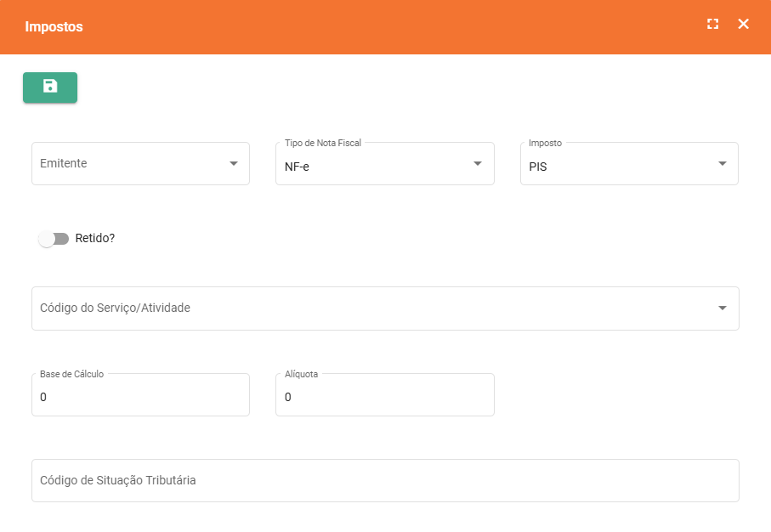This screenshot has height=532, width=771.
Task: Expand the Tipo de Nota Fiscal arrow
Action: (x=478, y=163)
